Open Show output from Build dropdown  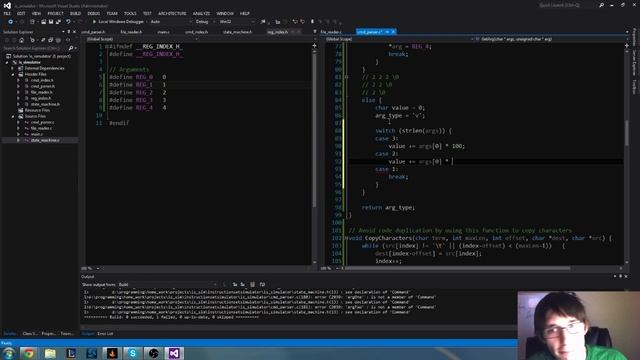(x=167, y=284)
